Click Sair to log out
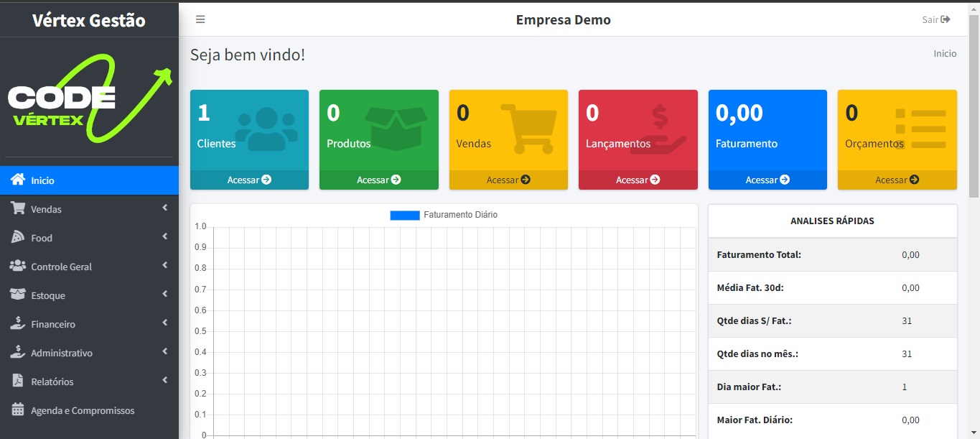980x439 pixels. pyautogui.click(x=935, y=19)
